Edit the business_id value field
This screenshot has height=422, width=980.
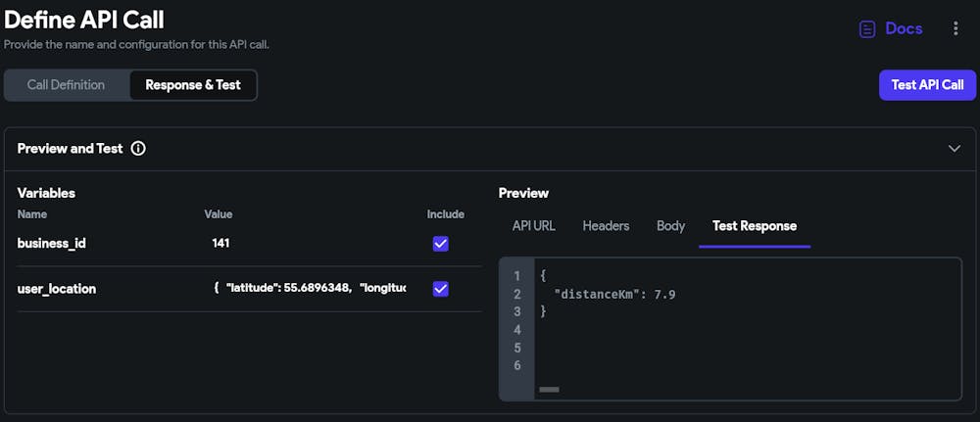click(x=304, y=243)
